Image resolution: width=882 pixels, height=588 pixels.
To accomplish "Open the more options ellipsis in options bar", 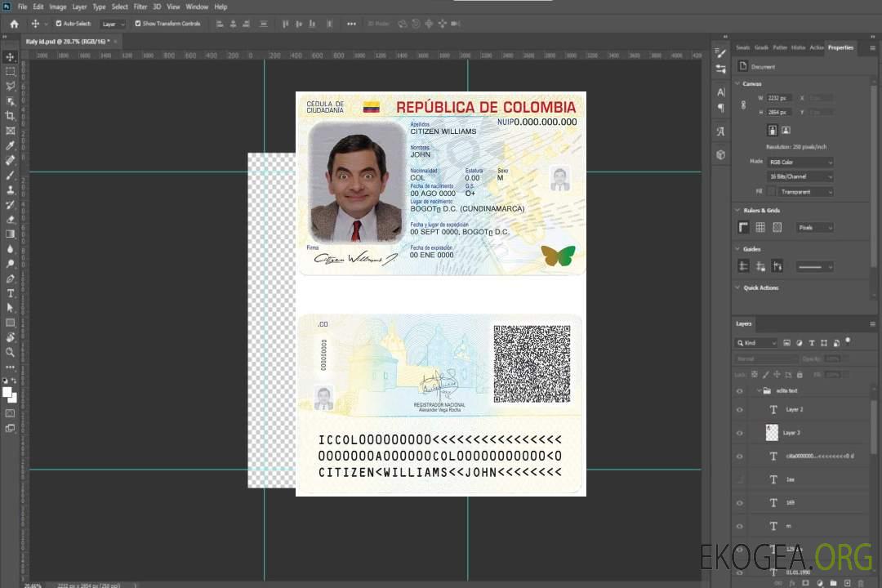I will click(351, 24).
